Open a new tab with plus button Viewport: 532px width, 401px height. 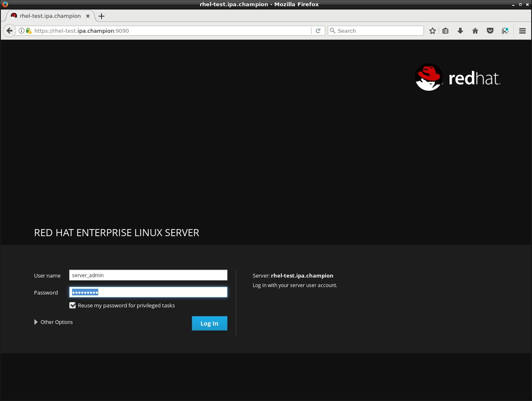(x=102, y=16)
